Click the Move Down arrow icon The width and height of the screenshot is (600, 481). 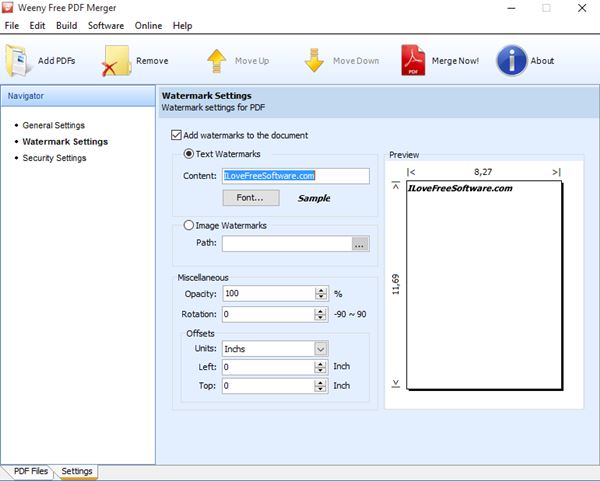tap(314, 60)
